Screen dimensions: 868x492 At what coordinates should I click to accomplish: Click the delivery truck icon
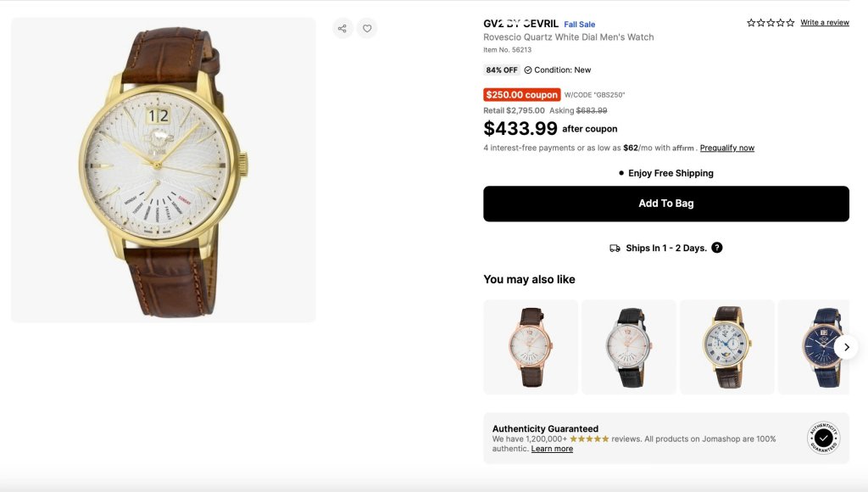coord(615,249)
